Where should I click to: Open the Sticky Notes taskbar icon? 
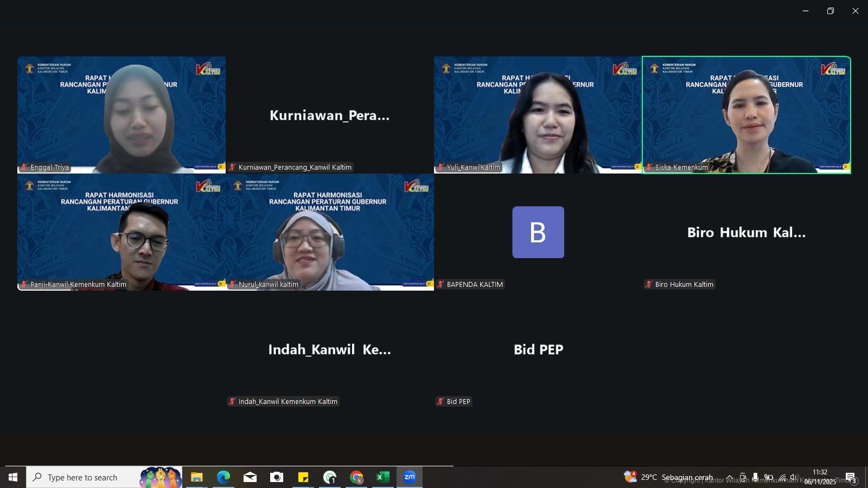coord(303,477)
